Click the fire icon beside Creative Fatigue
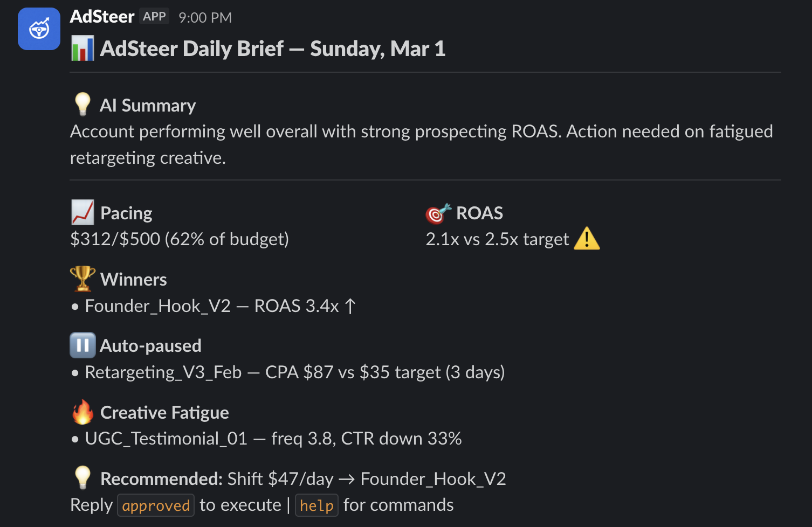 [x=82, y=412]
